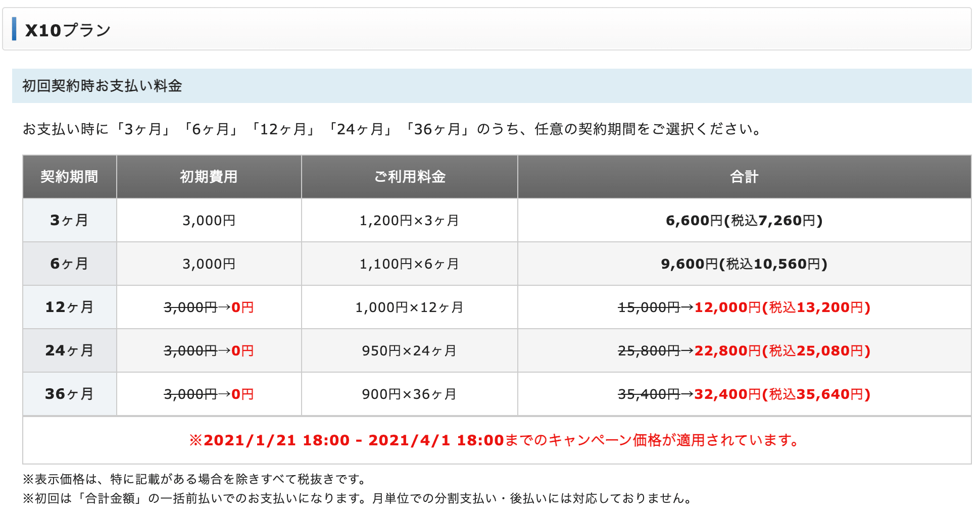Click the 950円×24ヶ月 usage fee
Image resolution: width=980 pixels, height=515 pixels.
(x=410, y=351)
